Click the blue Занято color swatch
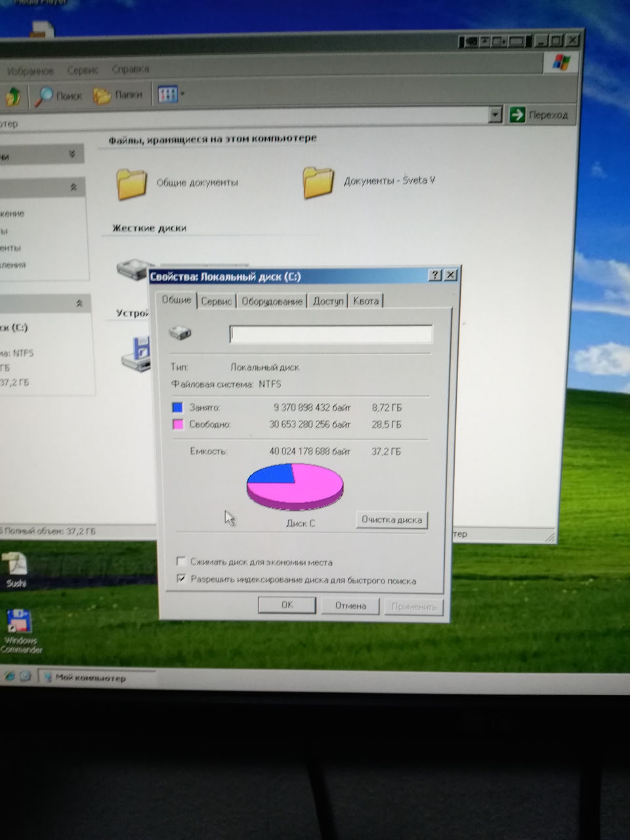The image size is (630, 840). pyautogui.click(x=177, y=408)
